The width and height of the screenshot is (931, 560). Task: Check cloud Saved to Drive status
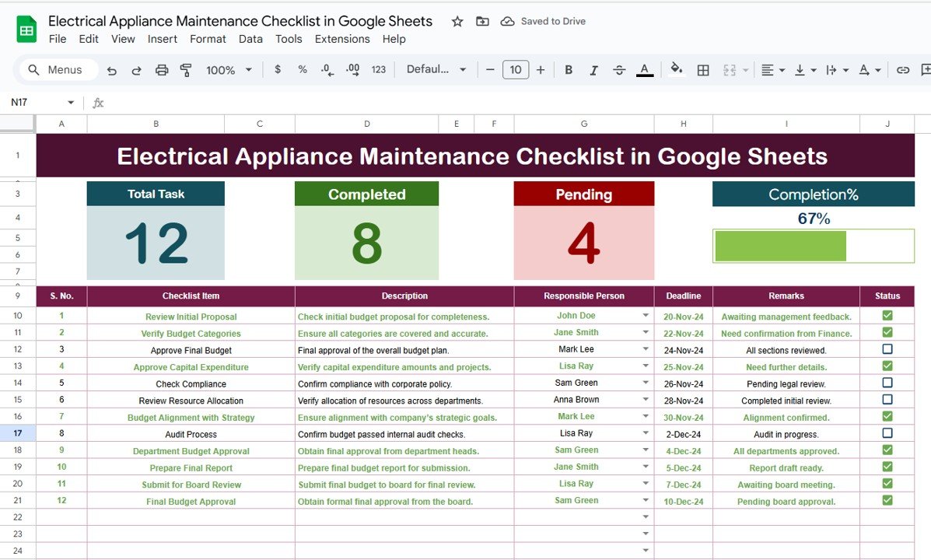click(x=543, y=21)
